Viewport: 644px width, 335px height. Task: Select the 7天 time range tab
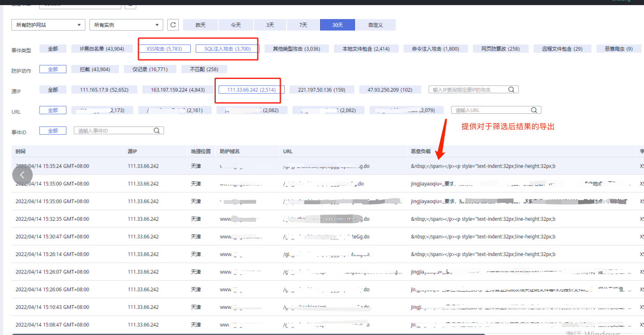pyautogui.click(x=303, y=25)
